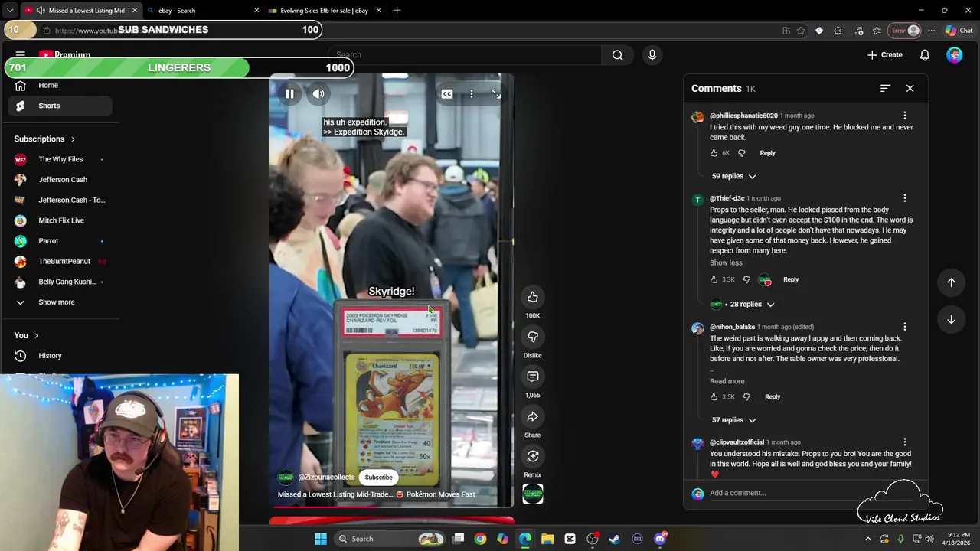Dislike the Short with thumbs down
This screenshot has height=551, width=980.
[533, 337]
